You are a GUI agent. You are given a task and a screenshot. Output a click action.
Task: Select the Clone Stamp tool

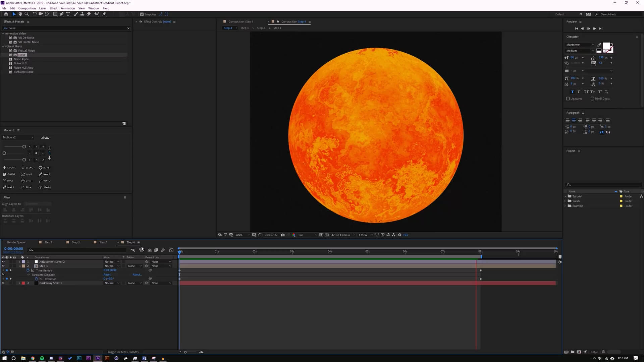(x=82, y=14)
